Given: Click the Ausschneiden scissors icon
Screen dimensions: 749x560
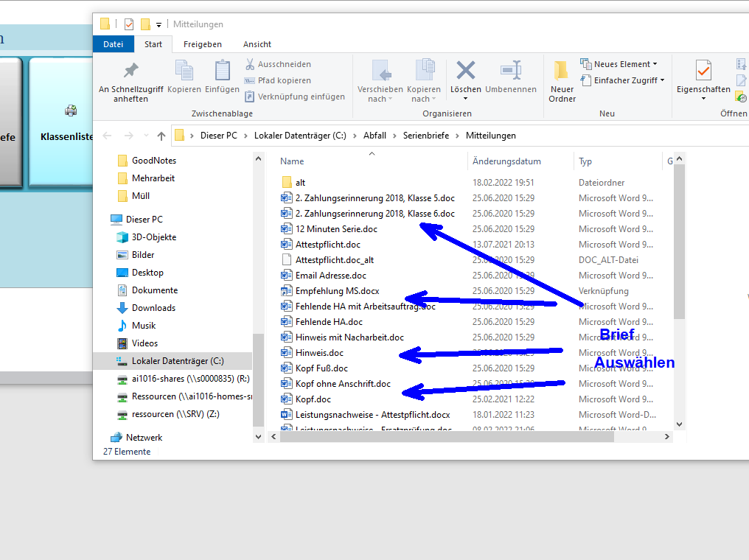Looking at the screenshot, I should point(250,64).
